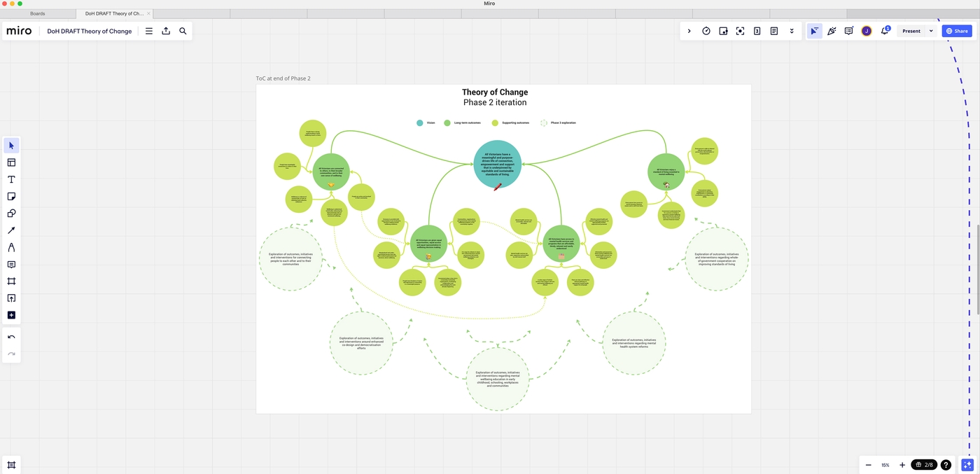Select the Sticky note tool
The height and width of the screenshot is (474, 980).
click(11, 197)
